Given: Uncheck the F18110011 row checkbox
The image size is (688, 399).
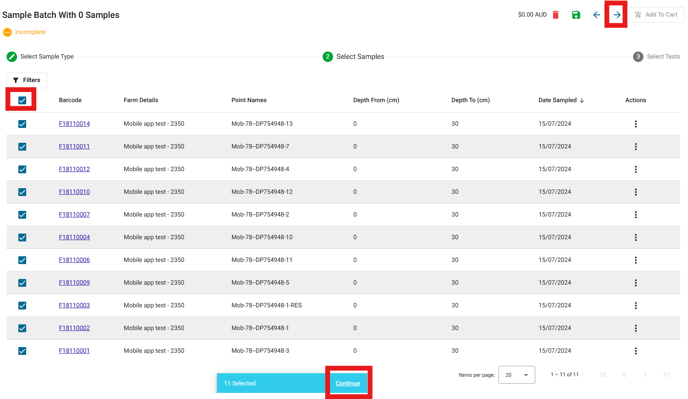Looking at the screenshot, I should [22, 147].
